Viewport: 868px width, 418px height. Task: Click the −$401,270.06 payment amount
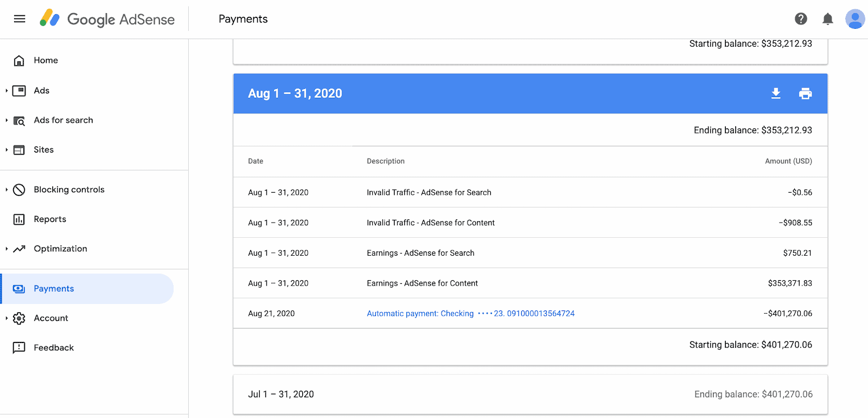(788, 314)
